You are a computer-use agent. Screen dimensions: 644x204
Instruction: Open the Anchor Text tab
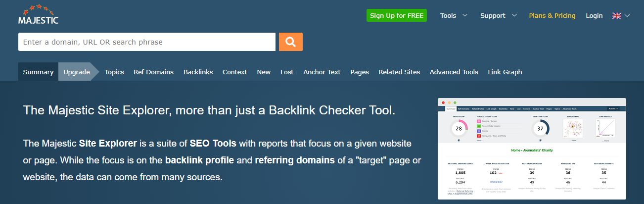coord(322,72)
